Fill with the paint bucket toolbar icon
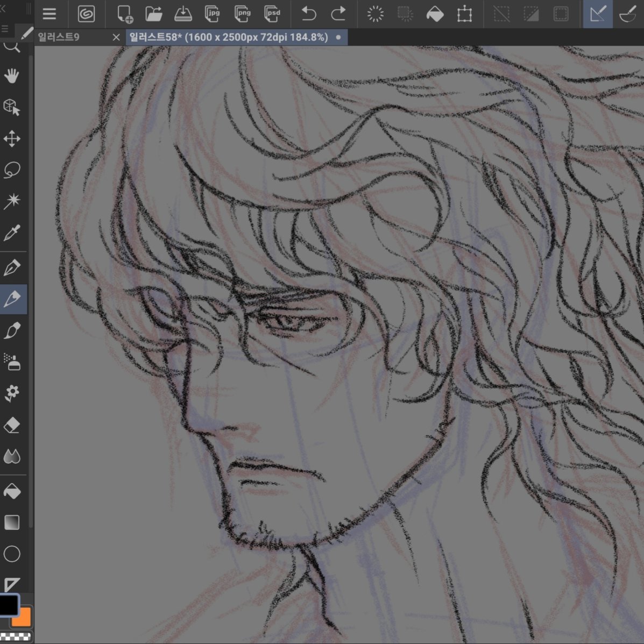This screenshot has width=644, height=644. tap(435, 14)
